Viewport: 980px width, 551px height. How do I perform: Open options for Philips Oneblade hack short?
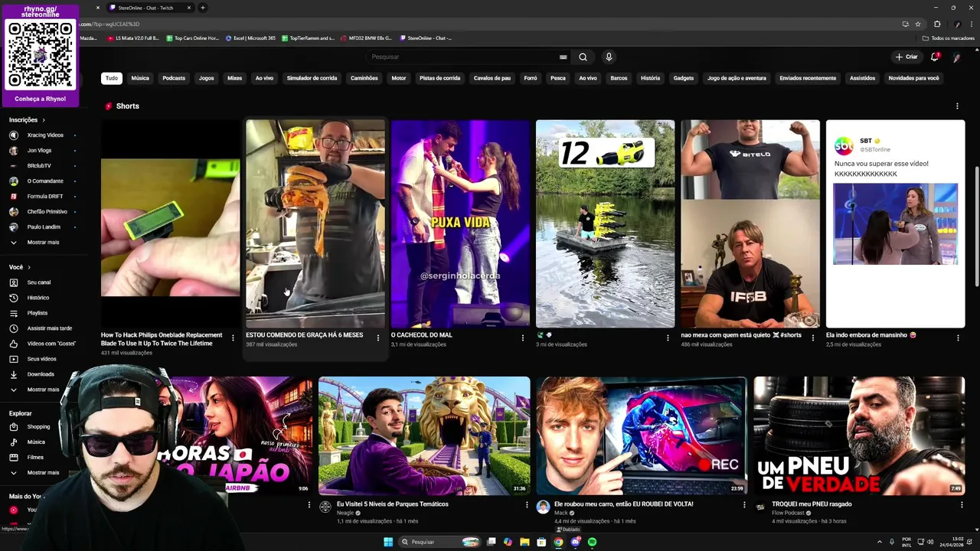(233, 337)
